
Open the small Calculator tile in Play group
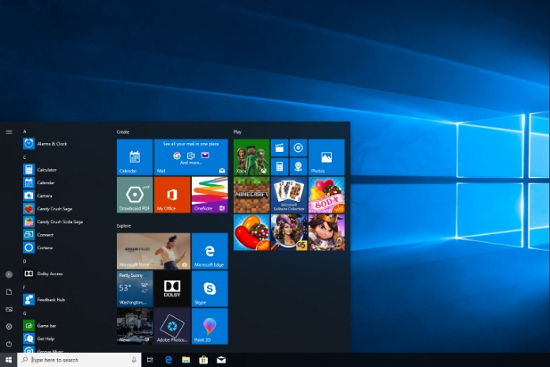pos(280,166)
